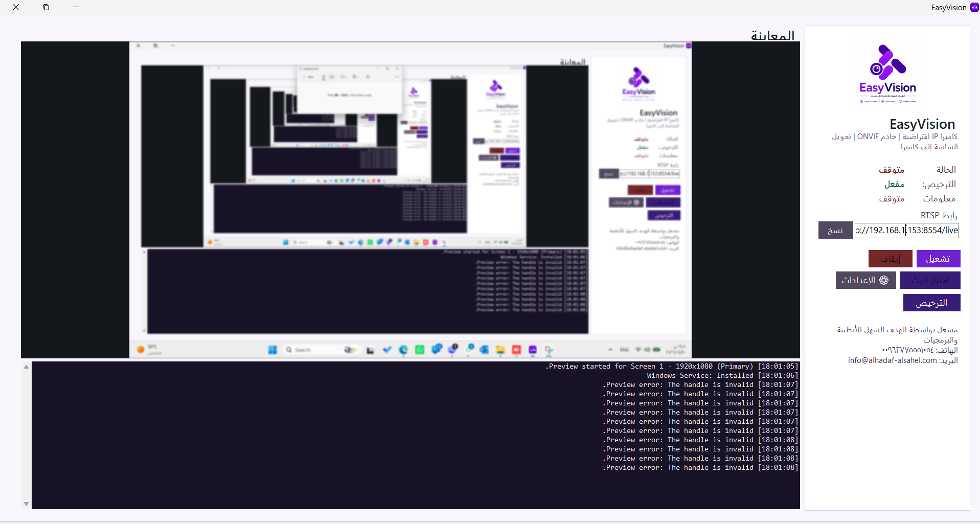Viewport: 980px width, 524px height.
Task: Click the إيقاف (Stop) button
Action: point(890,259)
